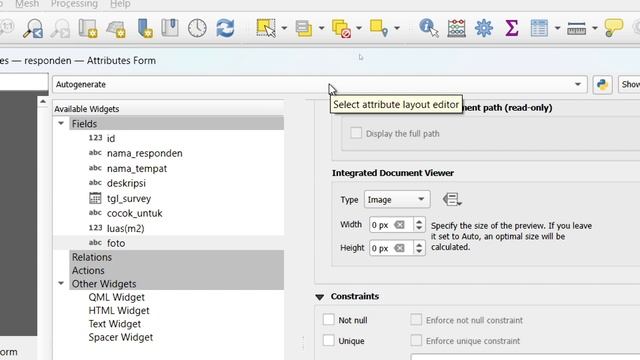
Task: Open Select by Location dropdown arrow
Action: point(397,28)
